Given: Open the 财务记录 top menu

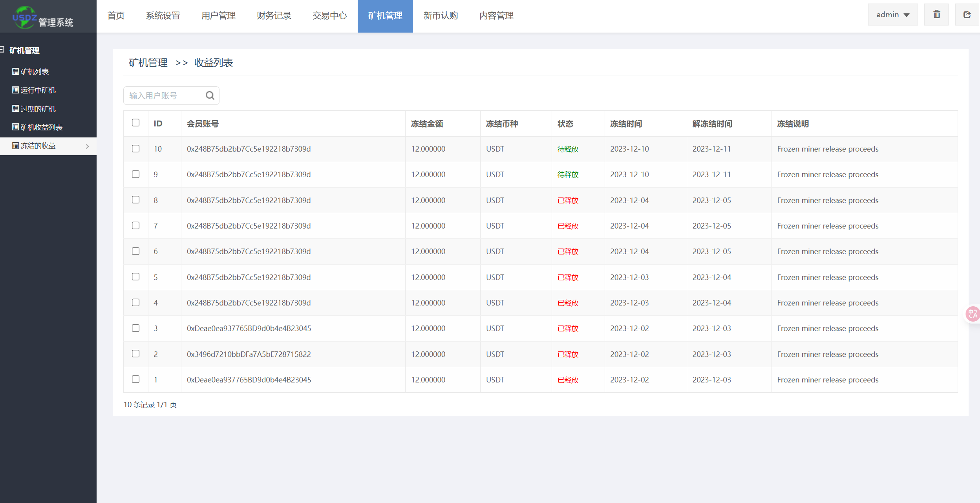Looking at the screenshot, I should [274, 16].
